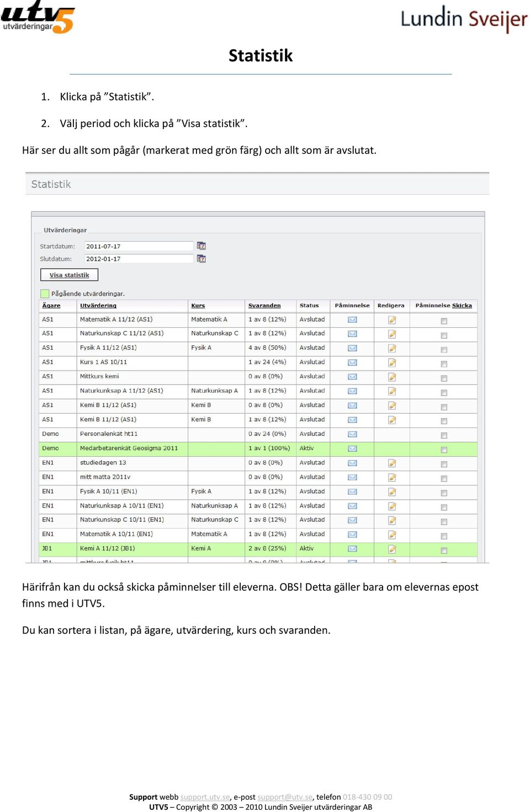Edit Matematik A 10/11 (EN1) using the pencil icon
This screenshot has height=812, width=530.
tap(392, 535)
